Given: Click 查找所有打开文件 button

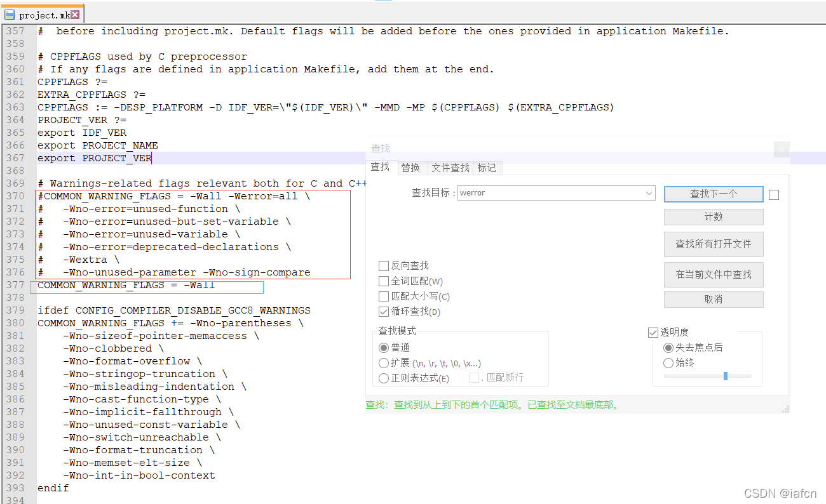Looking at the screenshot, I should coord(714,244).
